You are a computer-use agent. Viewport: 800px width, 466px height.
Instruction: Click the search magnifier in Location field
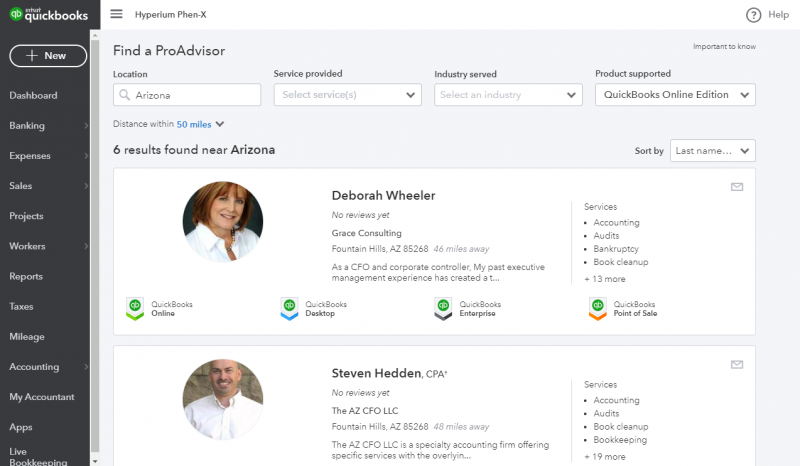pyautogui.click(x=124, y=95)
